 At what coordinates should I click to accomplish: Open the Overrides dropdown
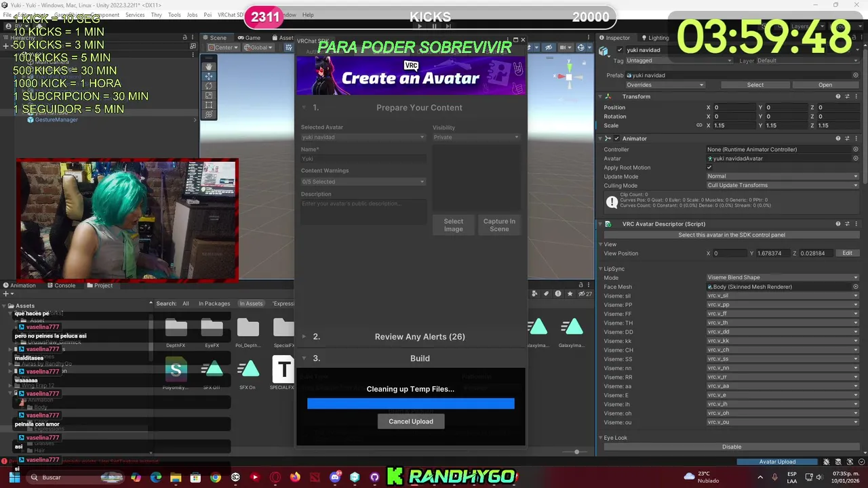665,85
